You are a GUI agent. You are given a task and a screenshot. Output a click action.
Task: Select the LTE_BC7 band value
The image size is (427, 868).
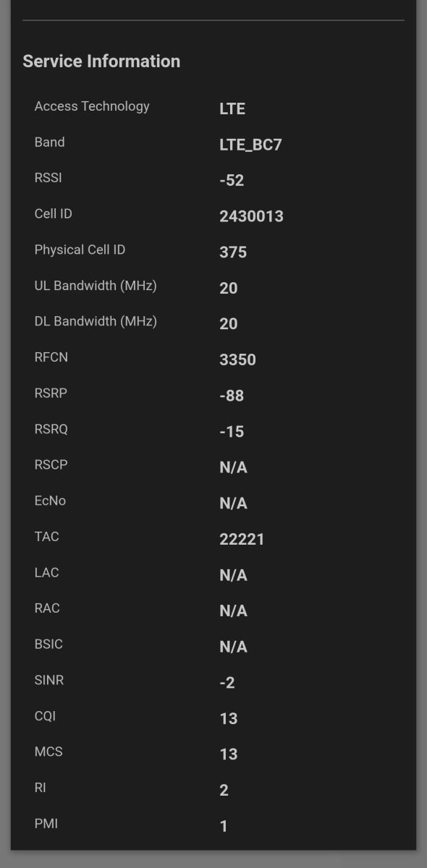(250, 145)
